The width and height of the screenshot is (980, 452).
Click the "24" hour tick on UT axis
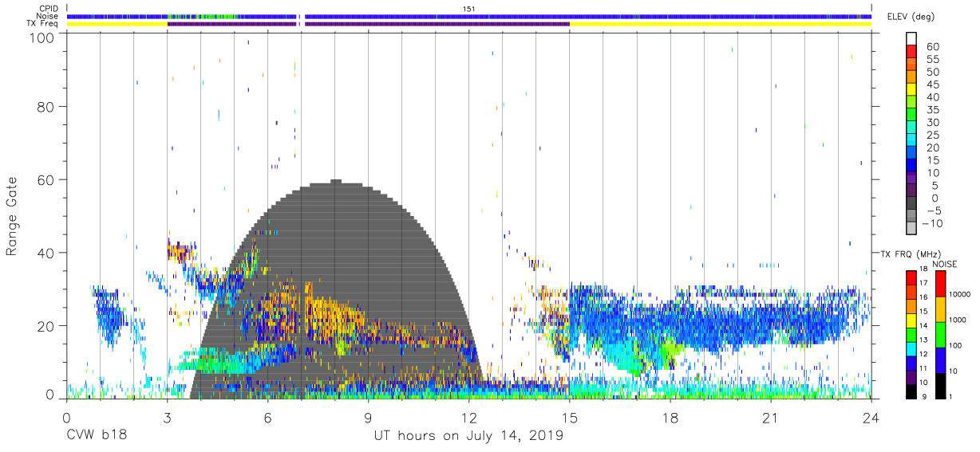pos(871,417)
